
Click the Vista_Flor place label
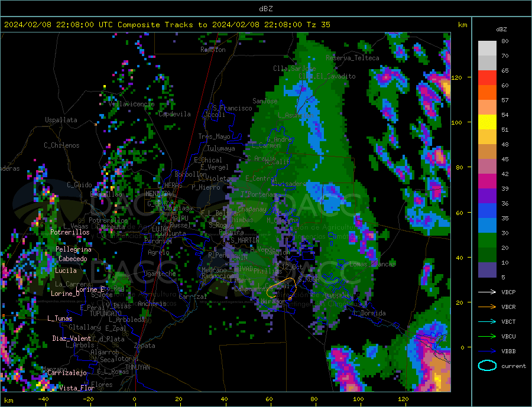click(x=77, y=388)
